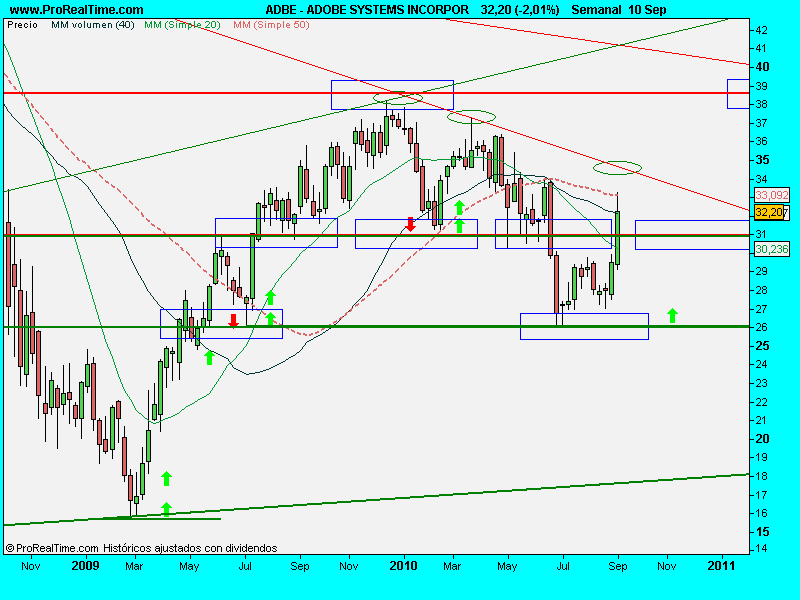
Task: Click the 35 price axis label
Action: pyautogui.click(x=762, y=160)
